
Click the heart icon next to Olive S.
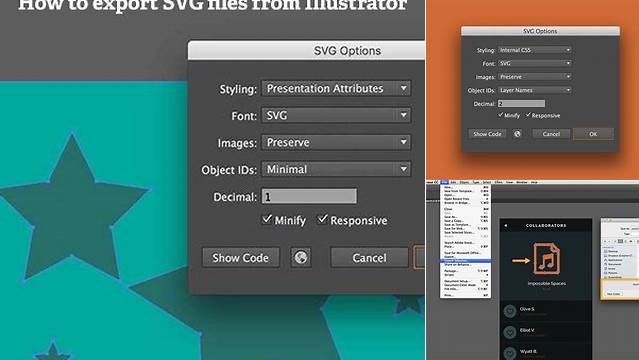click(509, 311)
